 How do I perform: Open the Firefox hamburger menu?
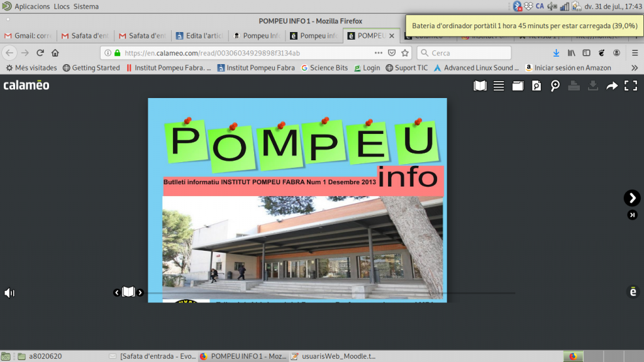click(x=633, y=53)
